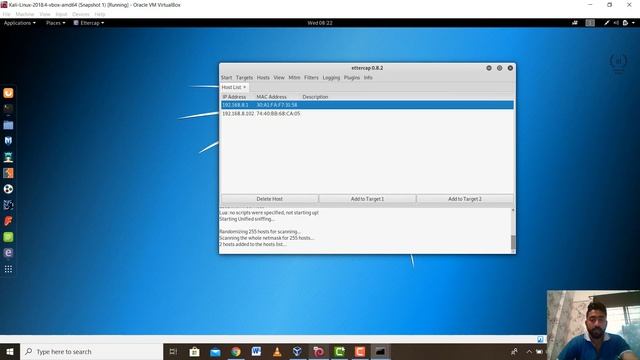Screen dimensions: 640x360
Task: Launch Burp Suite from the Kali dock
Action: pyautogui.click(x=8, y=173)
